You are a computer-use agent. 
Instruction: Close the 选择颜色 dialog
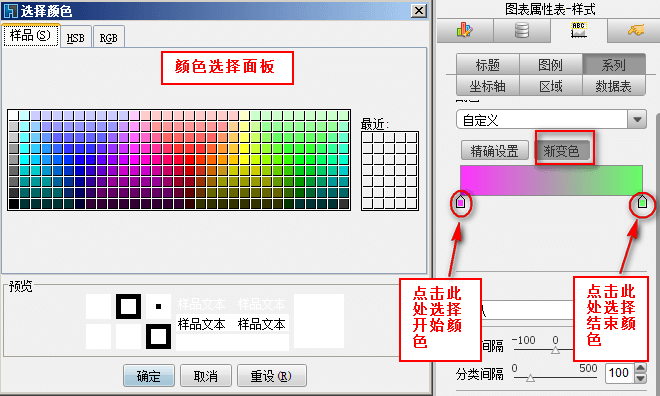pyautogui.click(x=418, y=10)
